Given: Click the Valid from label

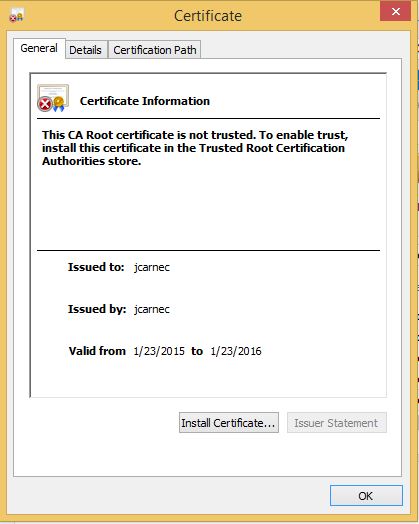Looking at the screenshot, I should tap(97, 351).
